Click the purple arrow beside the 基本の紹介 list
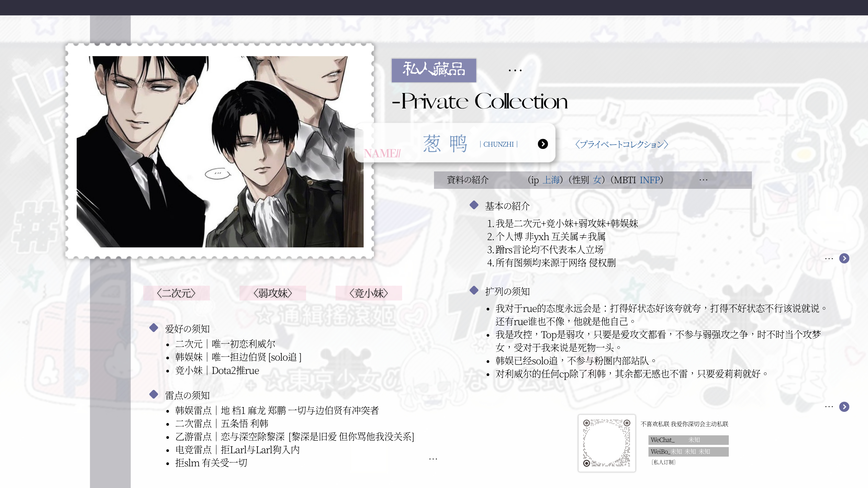 pyautogui.click(x=844, y=258)
